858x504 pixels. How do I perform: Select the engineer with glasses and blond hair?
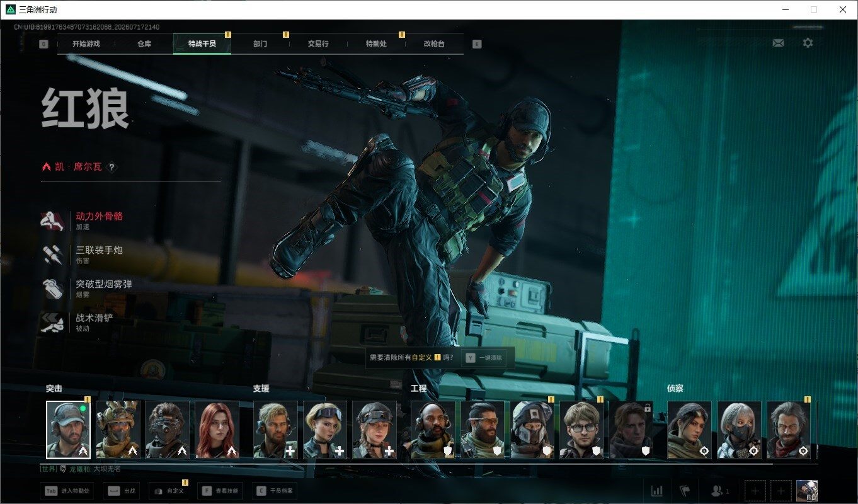click(x=581, y=430)
